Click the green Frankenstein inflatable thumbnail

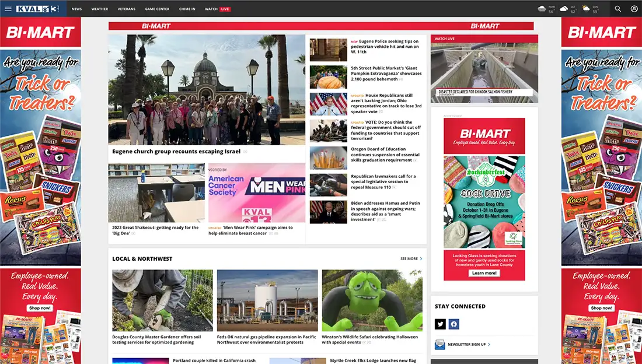[x=372, y=300]
